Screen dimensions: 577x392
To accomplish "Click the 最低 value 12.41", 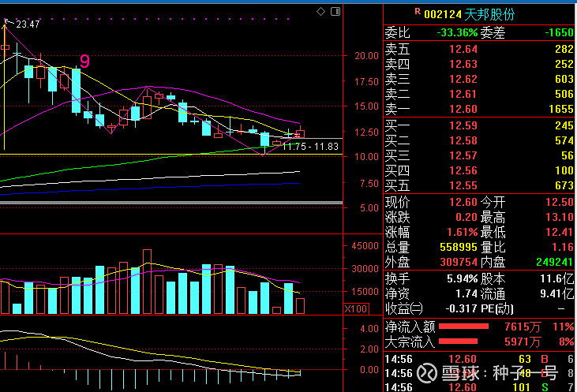I will (x=560, y=233).
